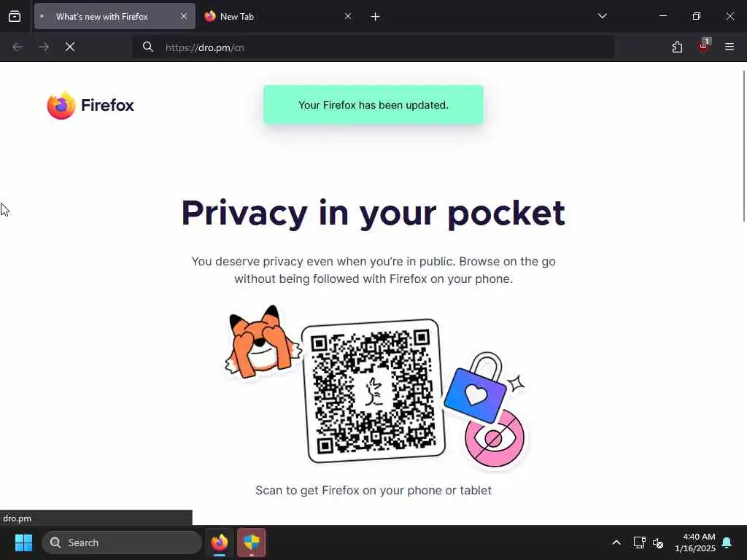Click Scan to get Firefox text
747x560 pixels.
point(373,491)
